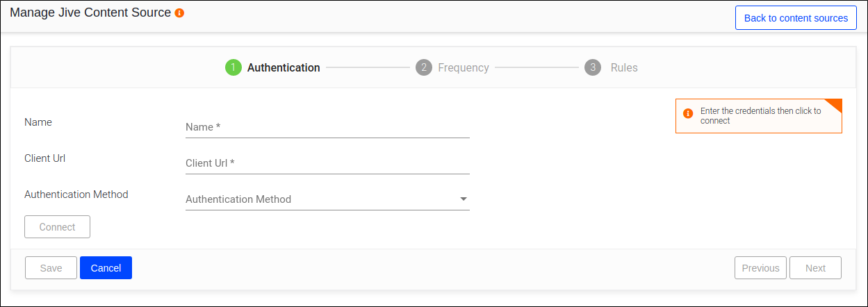Click the Connect button
Viewport: 868px width, 307px height.
(57, 227)
